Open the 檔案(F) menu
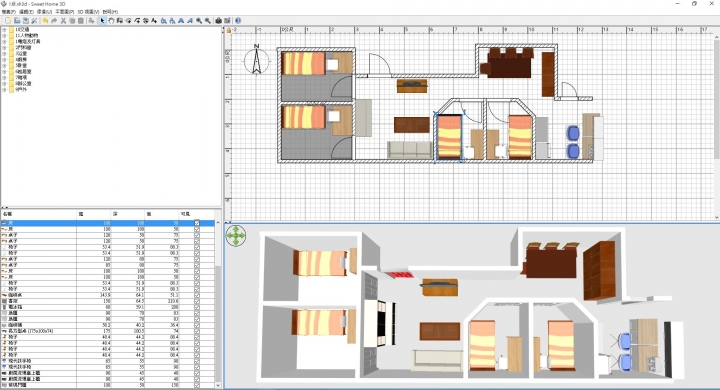This screenshot has width=720, height=390. click(9, 11)
